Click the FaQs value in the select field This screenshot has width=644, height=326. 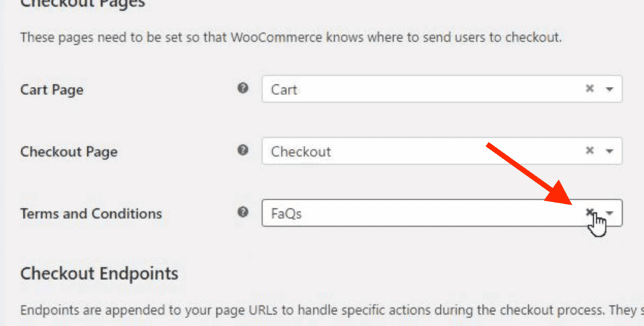286,214
